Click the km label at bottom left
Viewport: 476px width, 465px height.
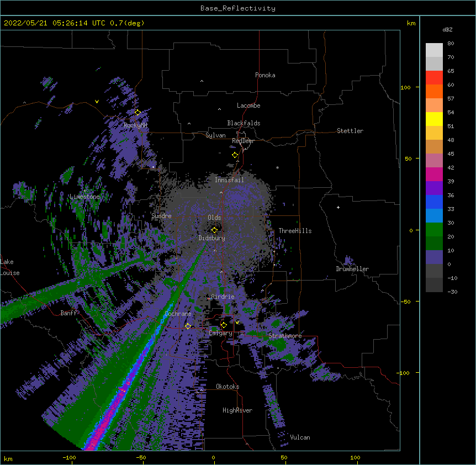[8, 458]
